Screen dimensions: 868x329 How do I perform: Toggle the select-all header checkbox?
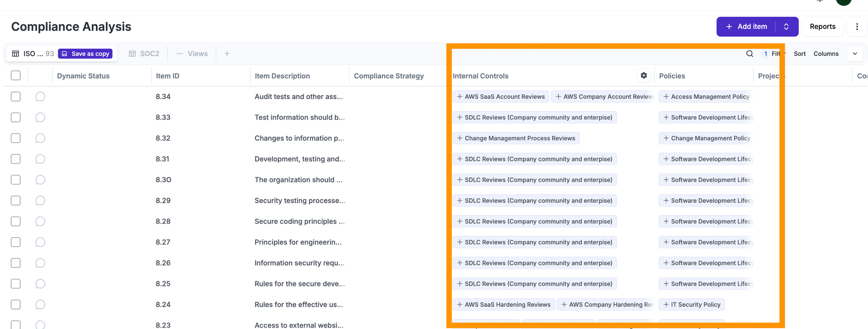click(x=16, y=76)
